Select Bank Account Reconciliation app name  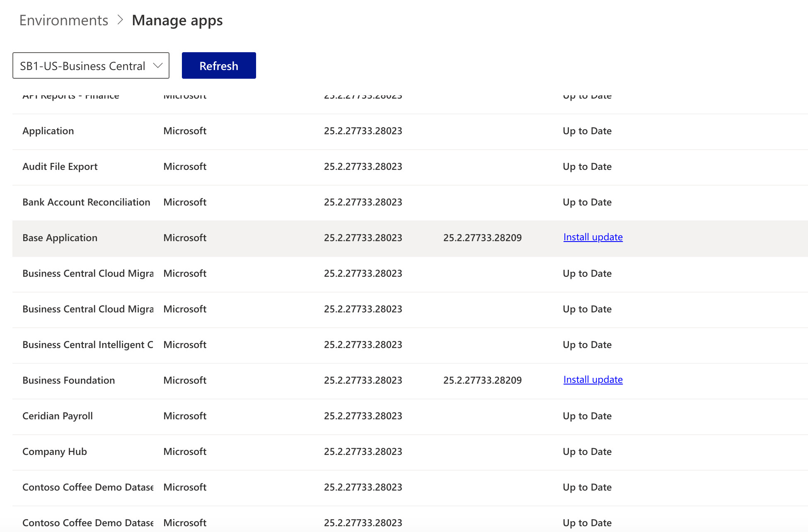click(86, 202)
